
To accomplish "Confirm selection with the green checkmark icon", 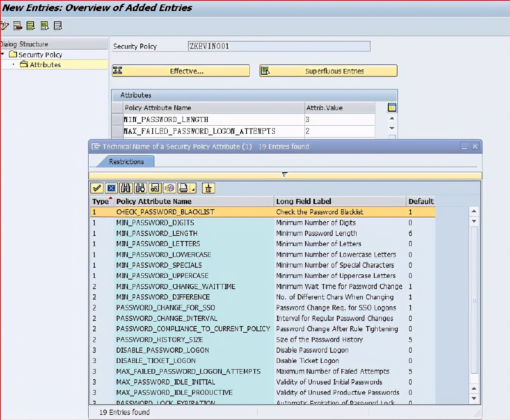I will coord(97,188).
